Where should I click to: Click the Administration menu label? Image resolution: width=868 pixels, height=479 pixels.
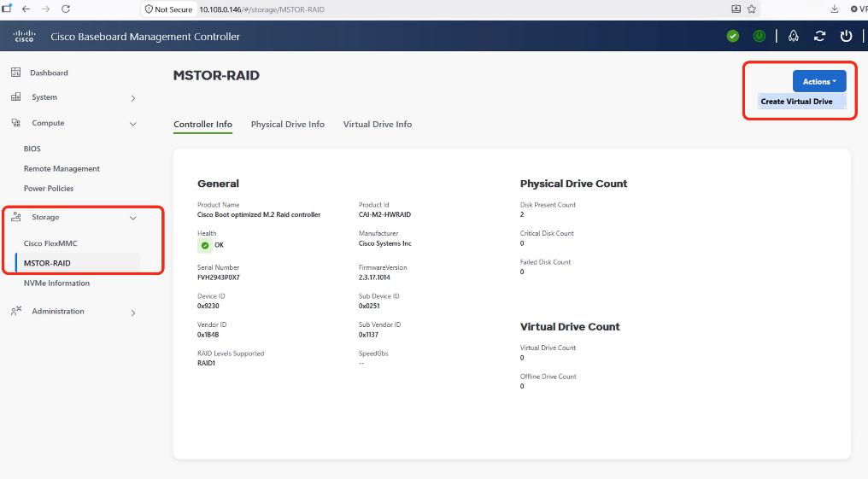pos(58,312)
